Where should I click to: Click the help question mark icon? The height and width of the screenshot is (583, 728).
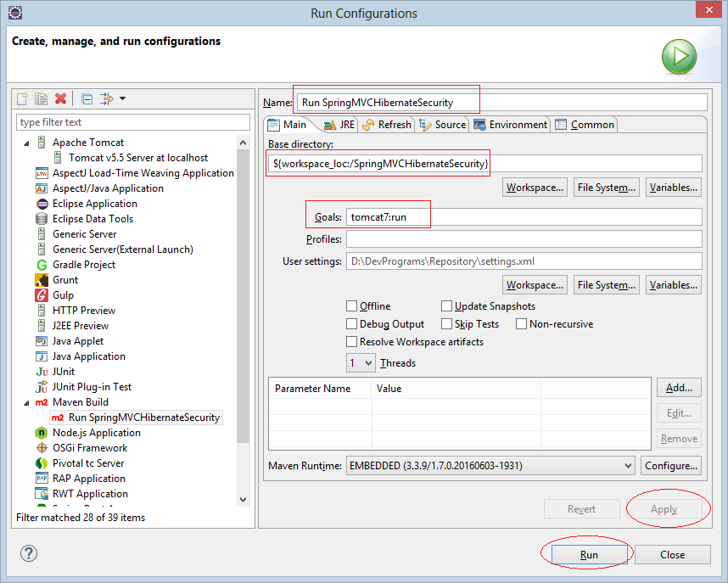click(x=29, y=553)
